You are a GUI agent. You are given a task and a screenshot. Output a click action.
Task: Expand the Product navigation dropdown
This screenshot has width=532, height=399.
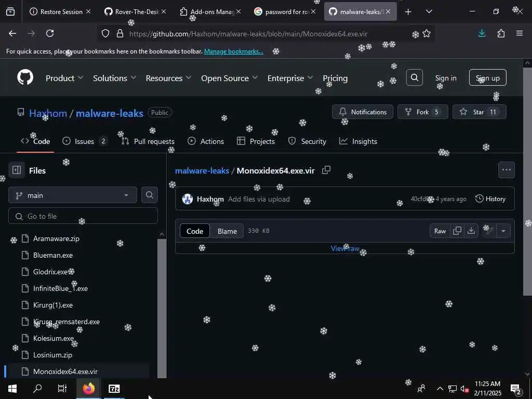coord(64,78)
